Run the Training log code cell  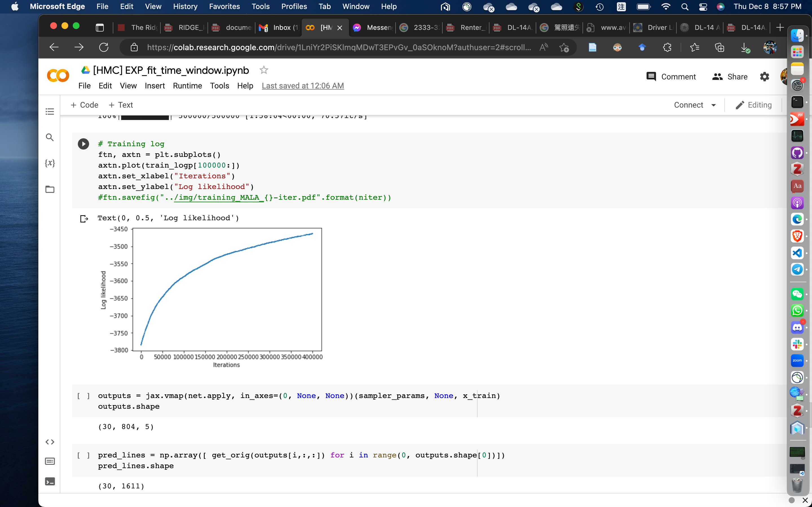(83, 144)
